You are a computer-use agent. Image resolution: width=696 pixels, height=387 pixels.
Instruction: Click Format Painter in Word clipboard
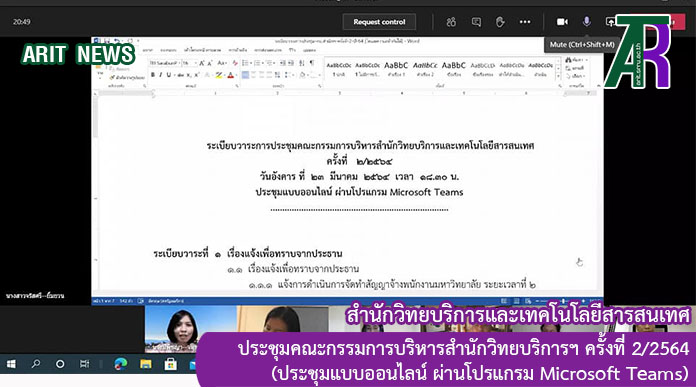coord(128,77)
